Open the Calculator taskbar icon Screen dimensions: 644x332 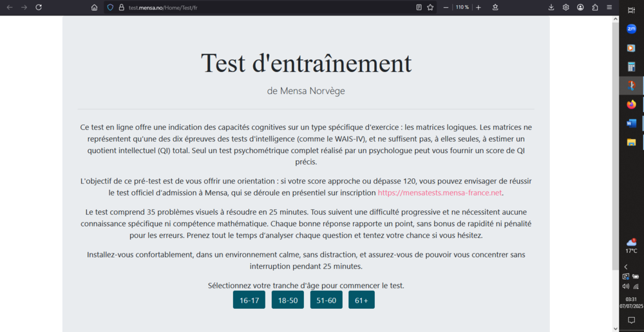[x=631, y=67]
